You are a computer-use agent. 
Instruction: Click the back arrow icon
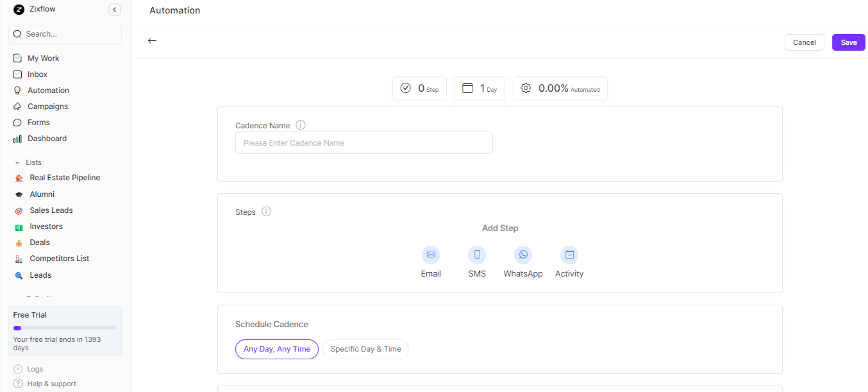152,41
